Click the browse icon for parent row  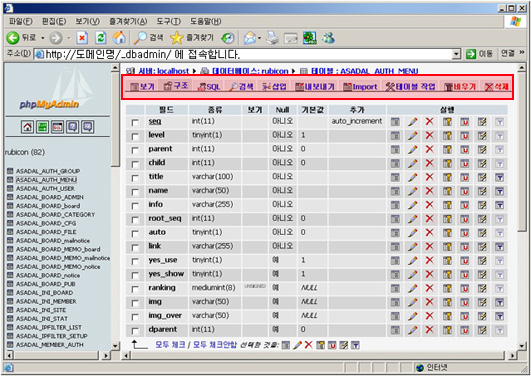pyautogui.click(x=395, y=149)
